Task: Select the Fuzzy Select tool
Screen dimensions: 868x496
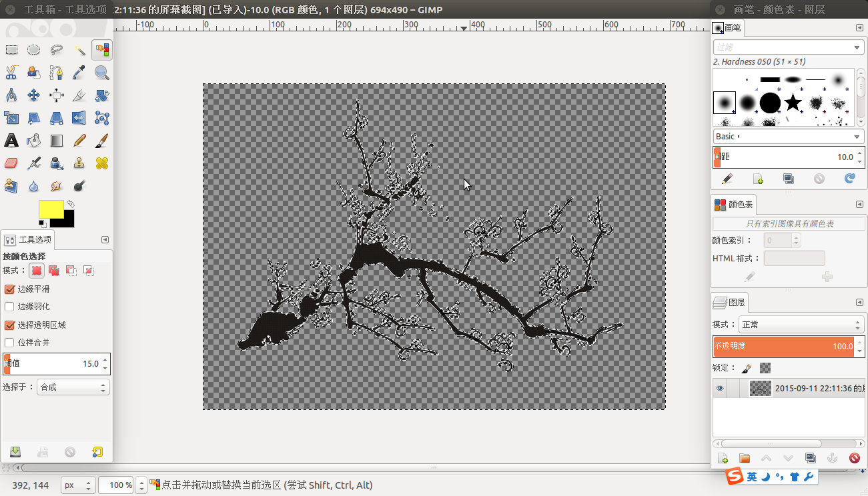Action: coord(79,49)
